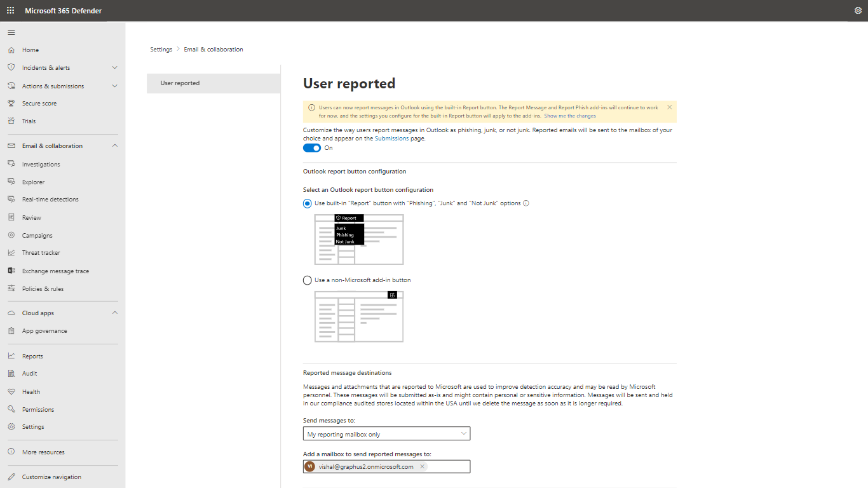Expand Actions & submissions chevron
This screenshot has height=488, width=868.
pyautogui.click(x=114, y=86)
